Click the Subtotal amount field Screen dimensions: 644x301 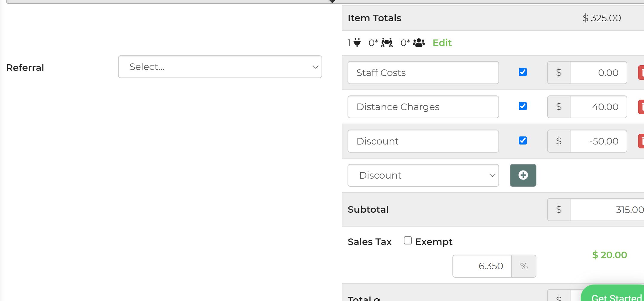(x=607, y=210)
